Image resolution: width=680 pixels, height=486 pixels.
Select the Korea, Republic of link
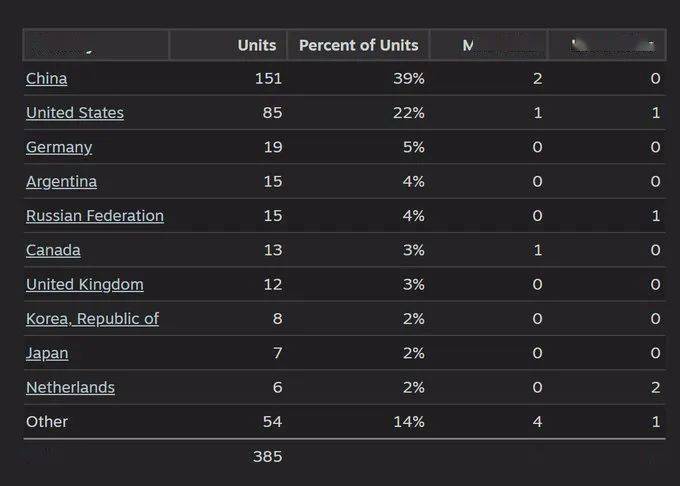tap(92, 318)
